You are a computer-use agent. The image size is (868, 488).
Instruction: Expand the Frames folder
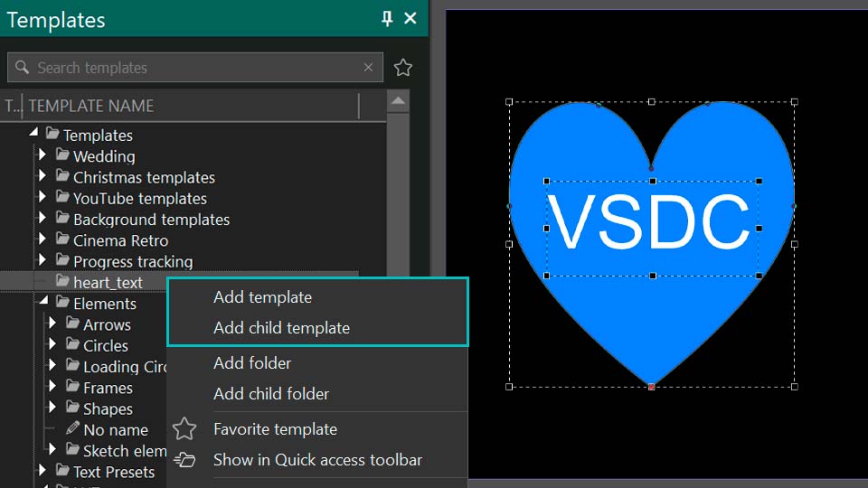click(52, 386)
